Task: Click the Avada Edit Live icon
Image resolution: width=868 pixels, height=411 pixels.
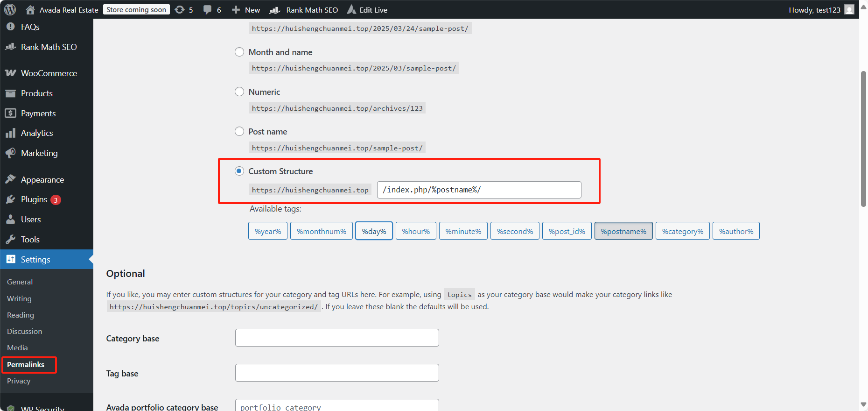Action: [x=351, y=10]
